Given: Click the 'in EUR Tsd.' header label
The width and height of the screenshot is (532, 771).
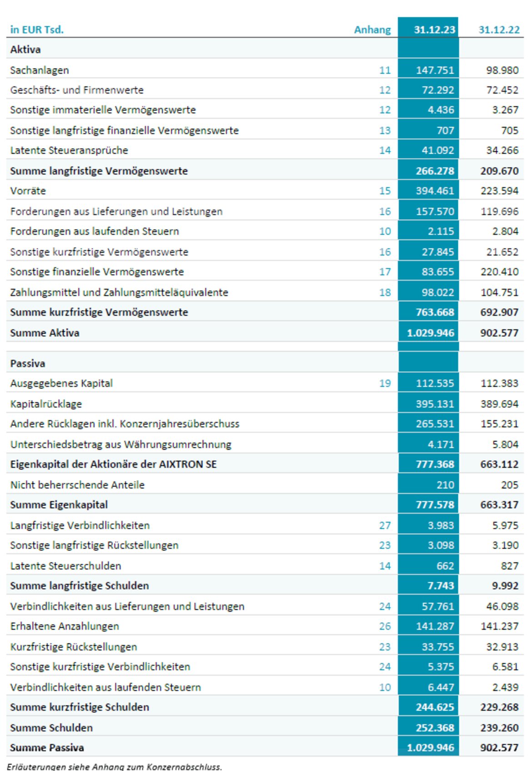Looking at the screenshot, I should (37, 30).
